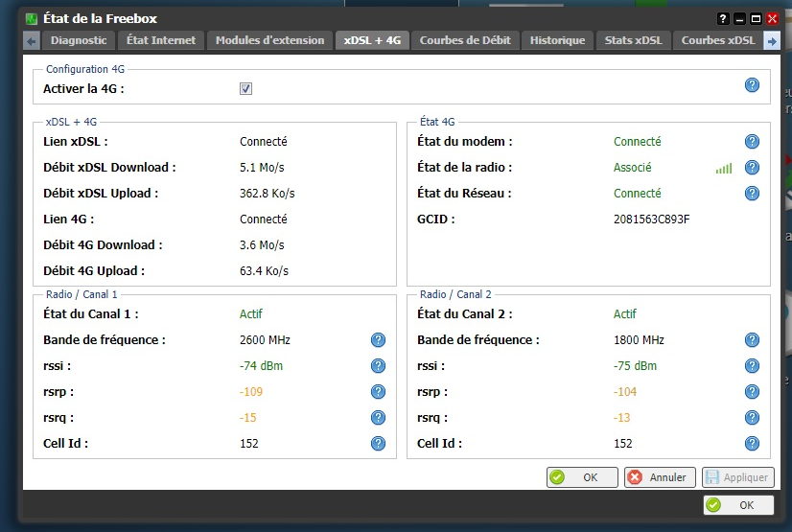
Task: Open help for État du Réseau
Action: [752, 194]
